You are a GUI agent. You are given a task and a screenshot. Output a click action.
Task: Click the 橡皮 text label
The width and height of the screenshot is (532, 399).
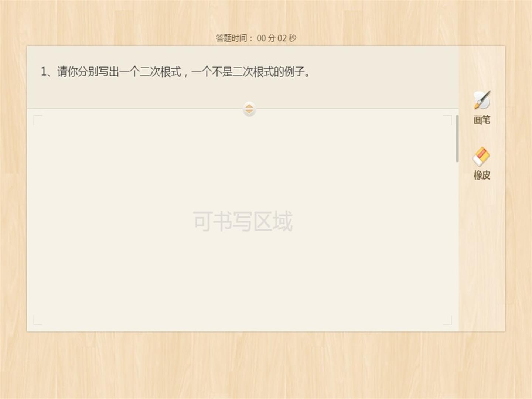tap(482, 175)
